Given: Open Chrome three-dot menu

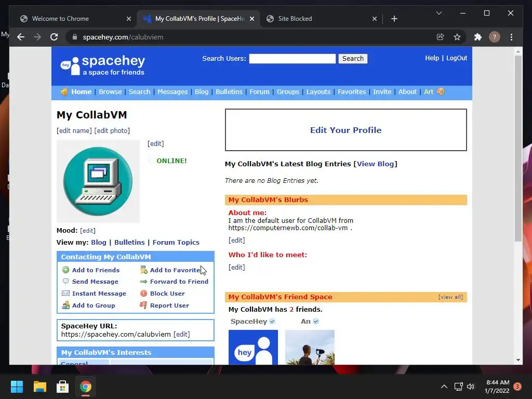Looking at the screenshot, I should click(511, 37).
